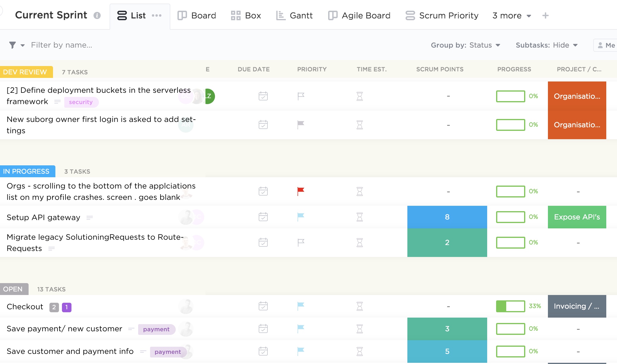Open the Checkout task

(x=25, y=307)
